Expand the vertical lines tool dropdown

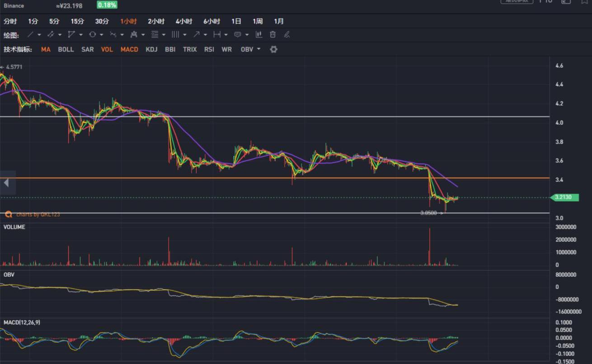(185, 35)
